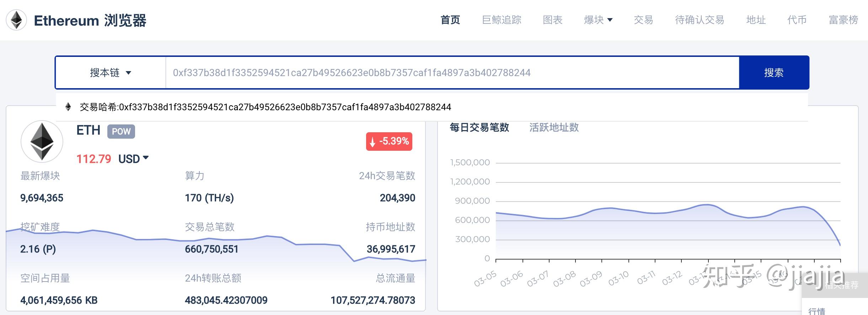Open the 富豪榜 page
The image size is (868, 315).
pyautogui.click(x=843, y=20)
